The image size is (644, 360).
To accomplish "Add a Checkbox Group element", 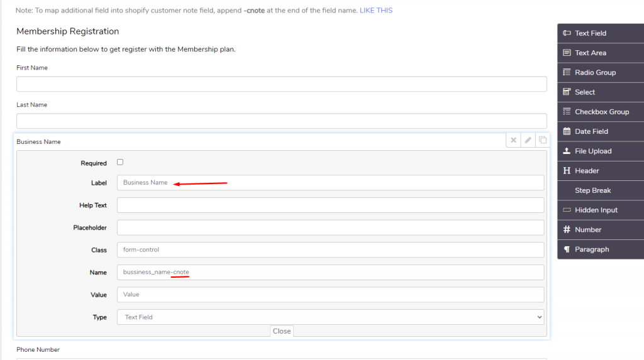I will (x=601, y=112).
